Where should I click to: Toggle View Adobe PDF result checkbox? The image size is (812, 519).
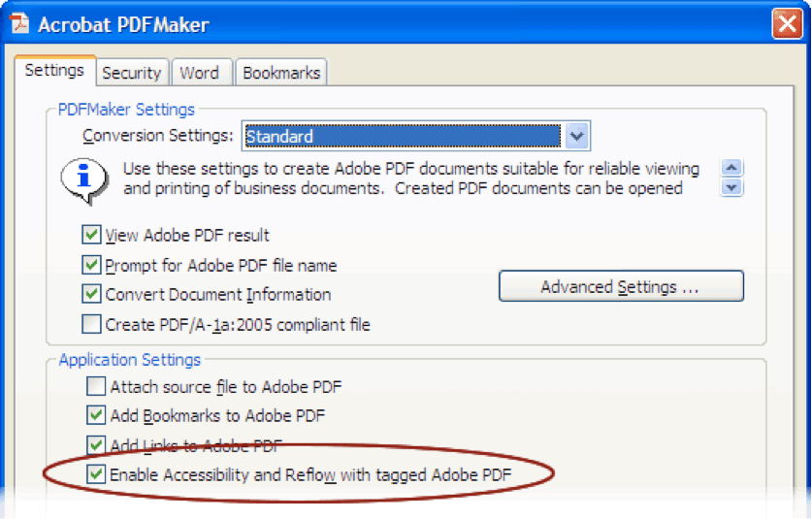(92, 235)
